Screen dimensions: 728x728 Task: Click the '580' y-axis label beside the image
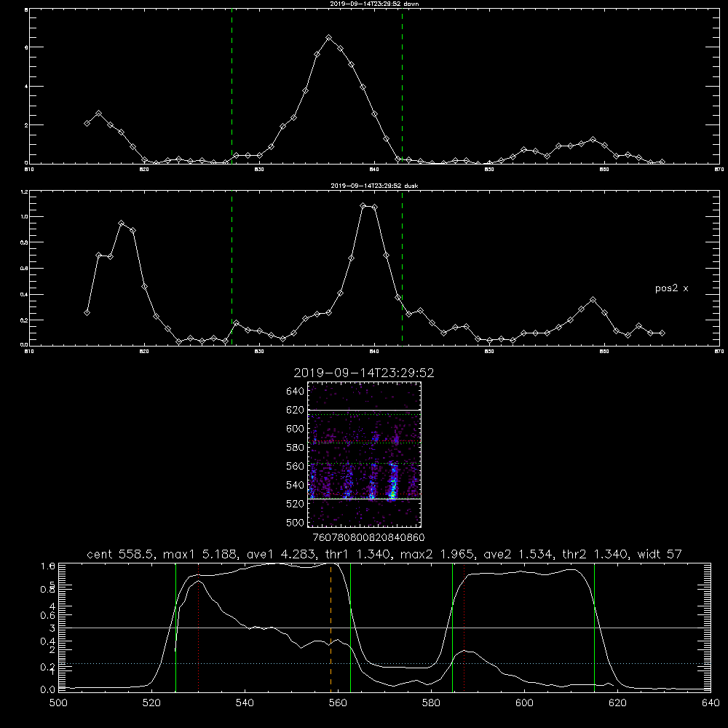tap(295, 448)
